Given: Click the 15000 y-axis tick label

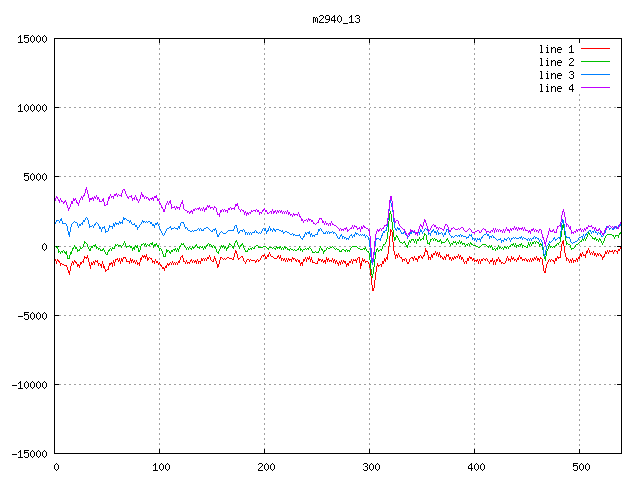Looking at the screenshot, I should point(32,39).
